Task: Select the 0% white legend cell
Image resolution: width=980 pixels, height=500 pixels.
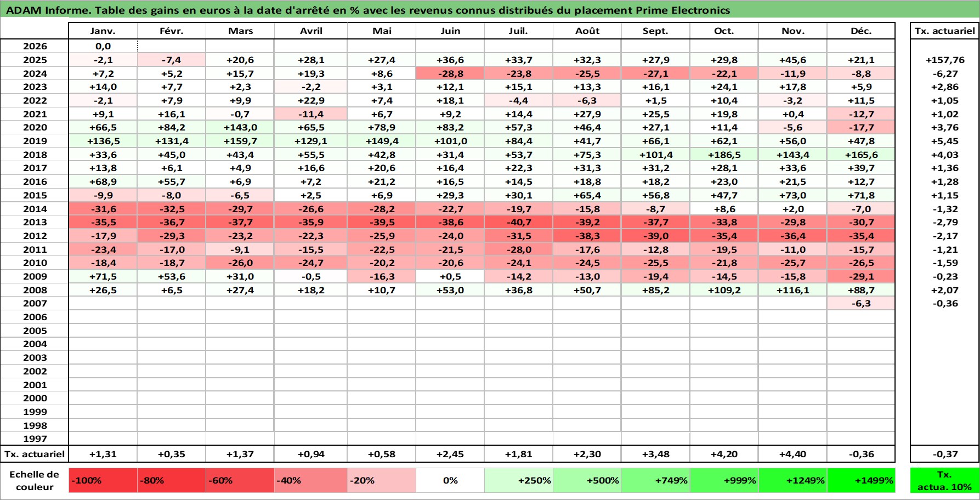Action: click(450, 480)
